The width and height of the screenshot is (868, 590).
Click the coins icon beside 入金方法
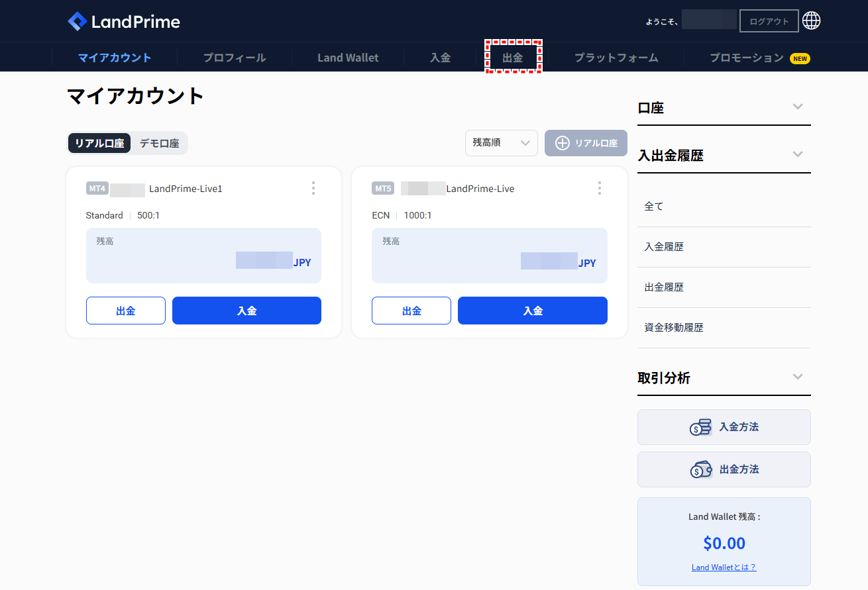click(x=700, y=427)
